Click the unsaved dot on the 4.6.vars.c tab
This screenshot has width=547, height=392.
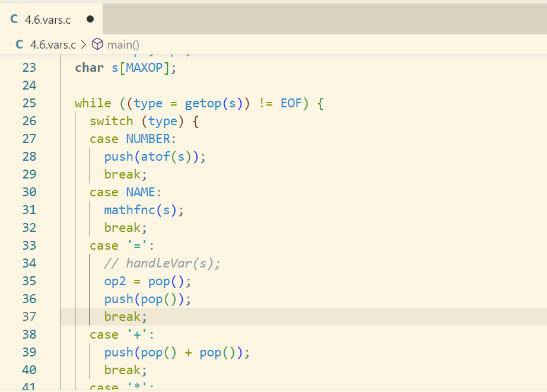(90, 19)
